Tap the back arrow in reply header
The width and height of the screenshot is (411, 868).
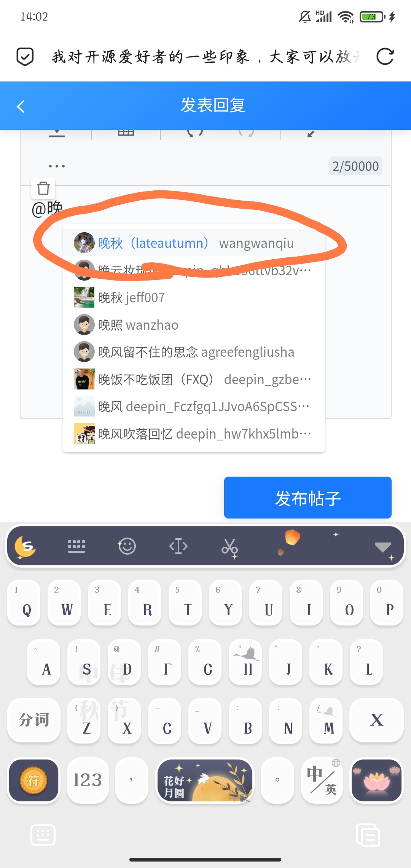(21, 106)
